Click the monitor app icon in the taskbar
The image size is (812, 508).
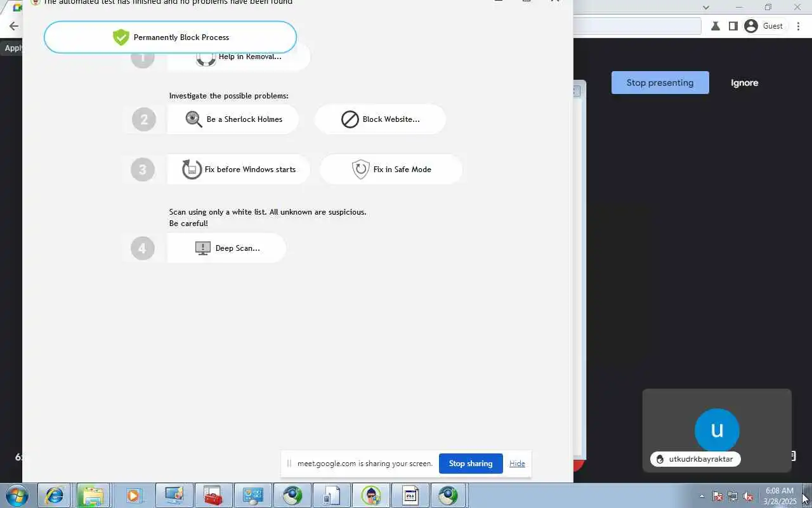click(x=173, y=495)
